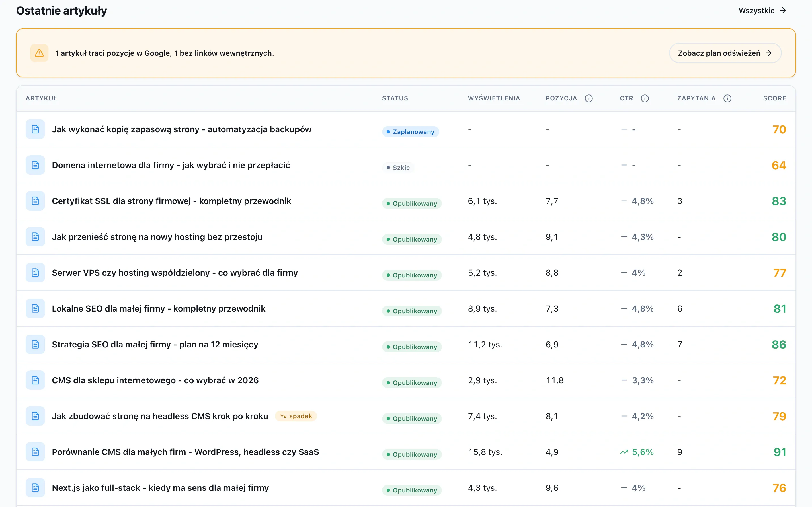
Task: Click document icon for 'Porównanie CMS dla małych firm'
Action: (35, 452)
